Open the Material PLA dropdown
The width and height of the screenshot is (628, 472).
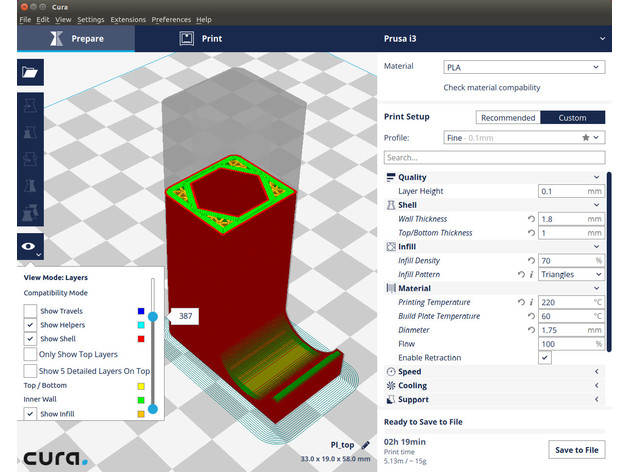tap(524, 67)
